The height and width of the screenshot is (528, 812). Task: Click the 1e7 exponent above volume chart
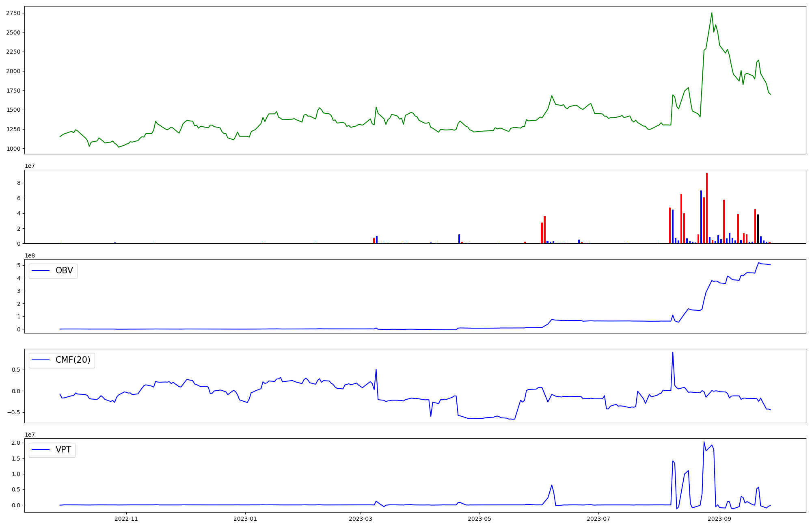30,166
